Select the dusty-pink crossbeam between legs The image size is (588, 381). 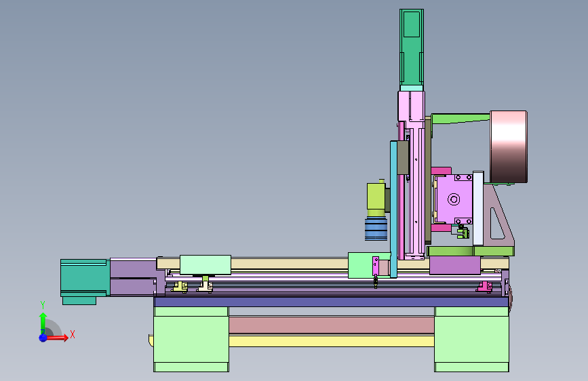[332, 325]
